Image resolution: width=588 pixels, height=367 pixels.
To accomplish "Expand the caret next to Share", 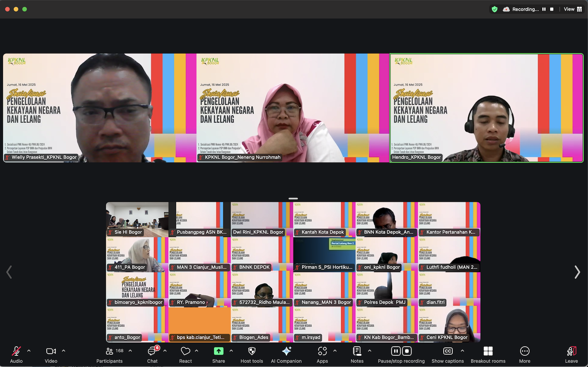I will click(231, 351).
